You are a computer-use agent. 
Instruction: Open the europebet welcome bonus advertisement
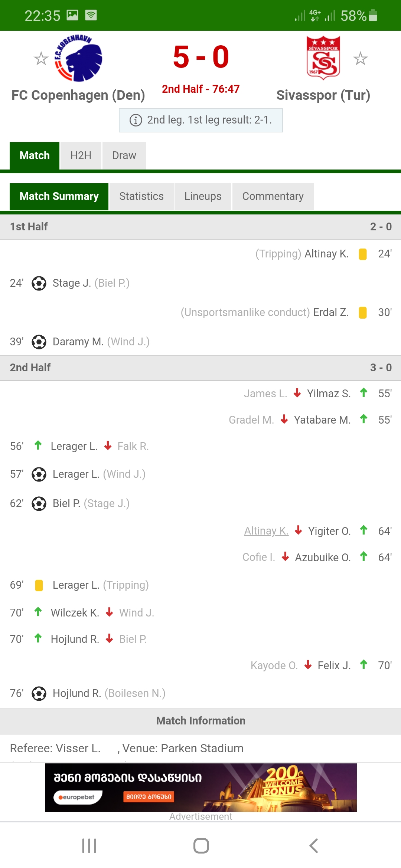click(200, 788)
